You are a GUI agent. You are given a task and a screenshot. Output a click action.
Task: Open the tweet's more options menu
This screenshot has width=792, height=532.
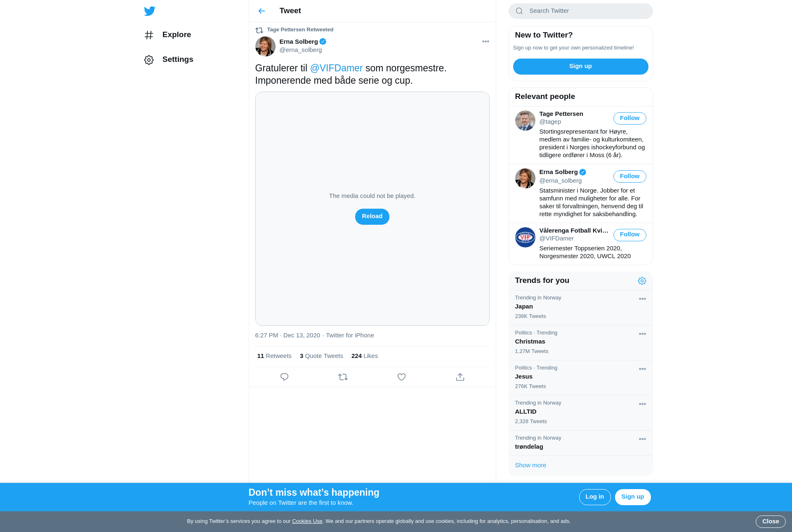tap(486, 42)
